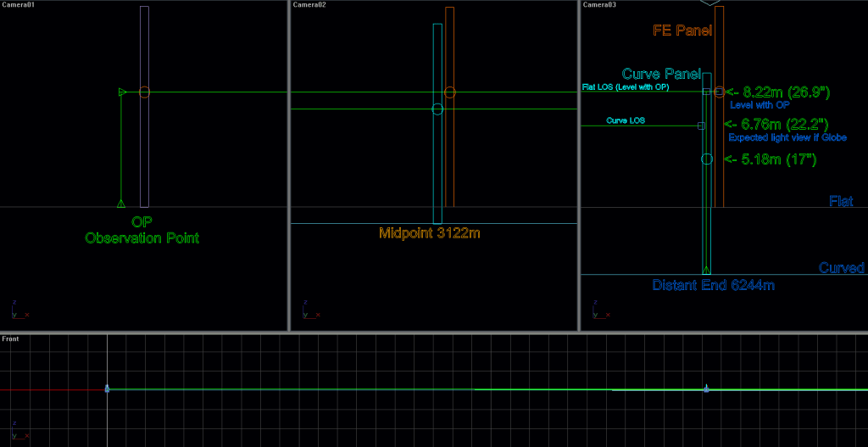
Task: Select the orange circle in Camera02 viewport
Action: [449, 92]
